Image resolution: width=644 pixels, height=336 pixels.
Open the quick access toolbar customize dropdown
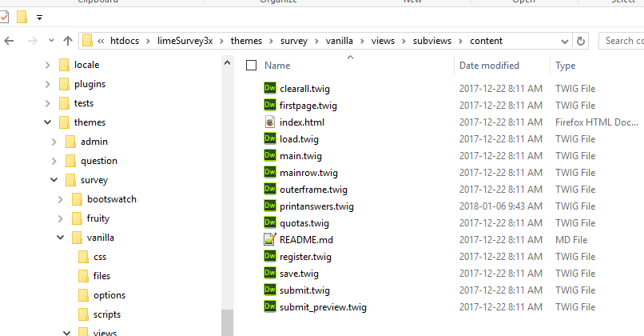pyautogui.click(x=39, y=18)
